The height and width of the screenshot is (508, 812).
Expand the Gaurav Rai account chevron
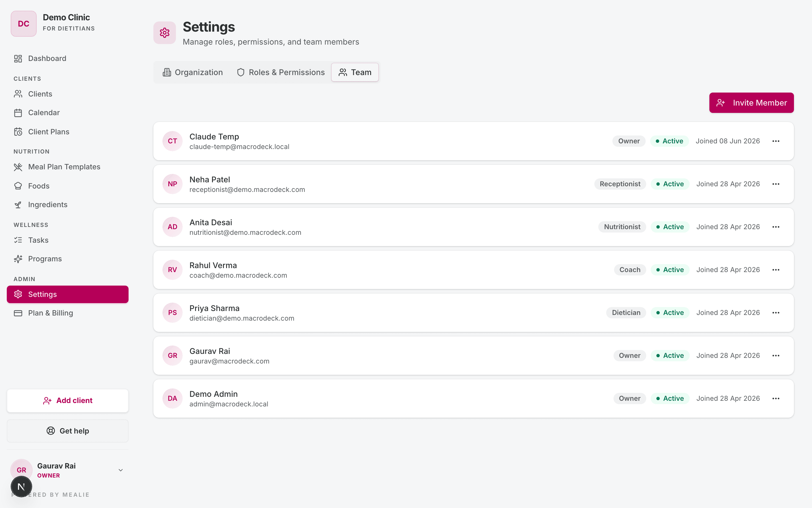[x=121, y=470]
